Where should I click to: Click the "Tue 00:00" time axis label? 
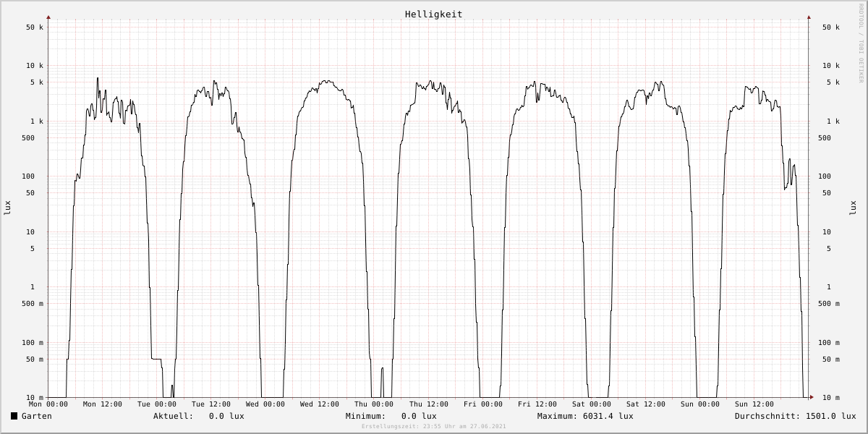[157, 404]
